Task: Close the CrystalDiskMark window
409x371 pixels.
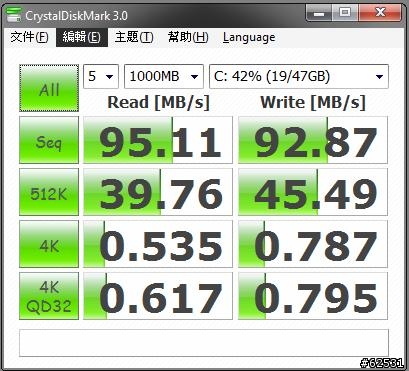Action: [380, 13]
